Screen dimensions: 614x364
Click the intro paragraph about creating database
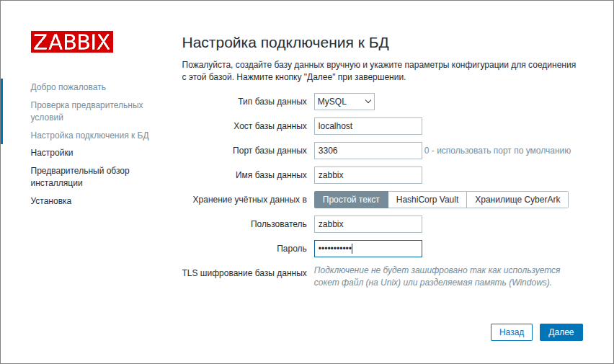[x=378, y=71]
